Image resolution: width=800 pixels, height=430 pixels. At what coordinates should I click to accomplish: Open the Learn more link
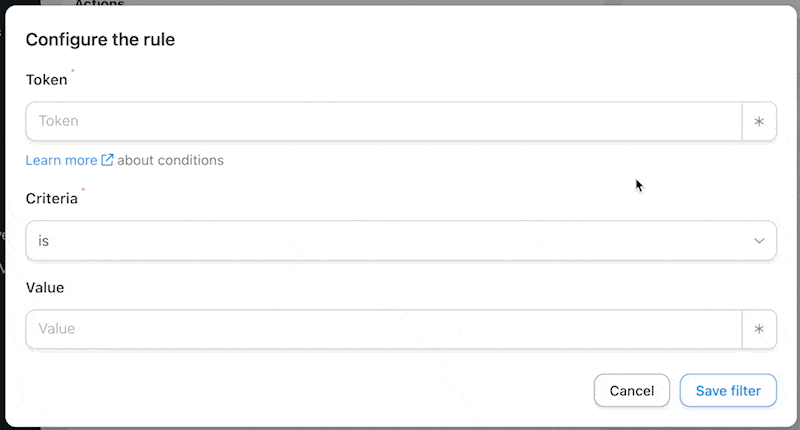[61, 160]
